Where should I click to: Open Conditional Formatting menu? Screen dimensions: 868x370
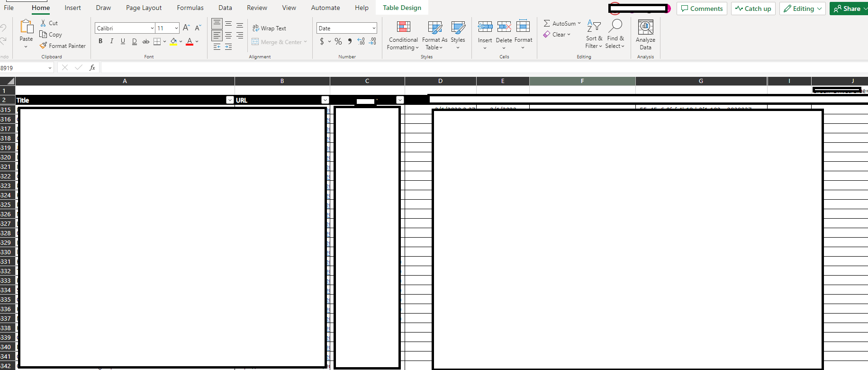[403, 35]
